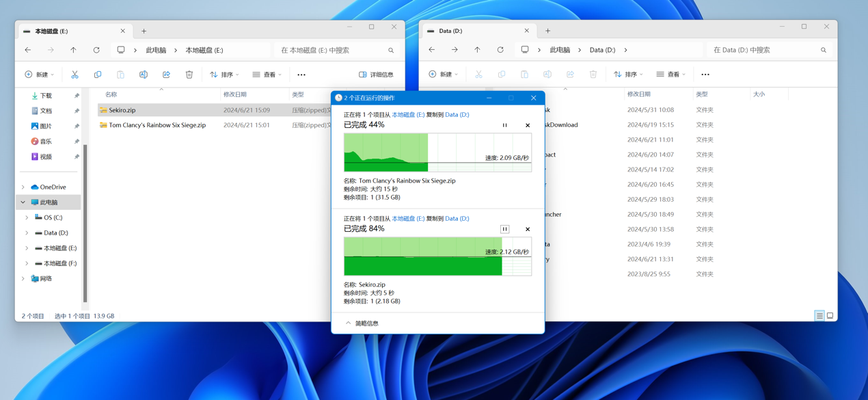The height and width of the screenshot is (400, 868).
Task: Expand OS (C:) tree node
Action: (x=27, y=217)
